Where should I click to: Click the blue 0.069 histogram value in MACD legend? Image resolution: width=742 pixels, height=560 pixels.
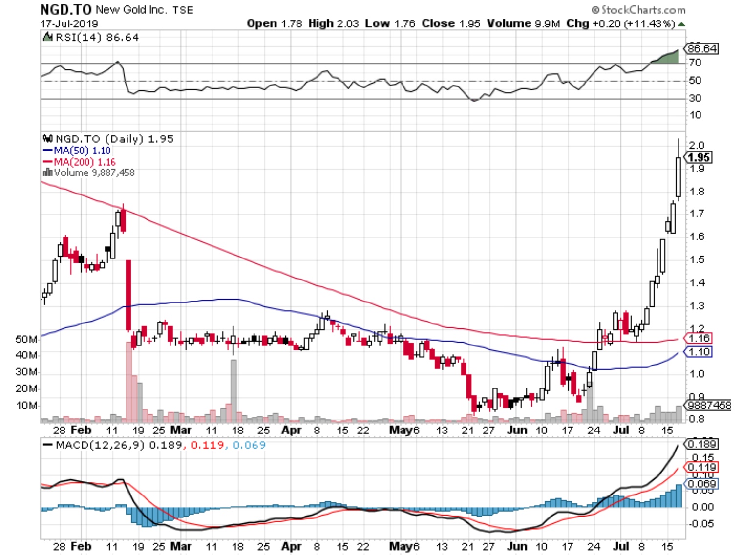[249, 445]
